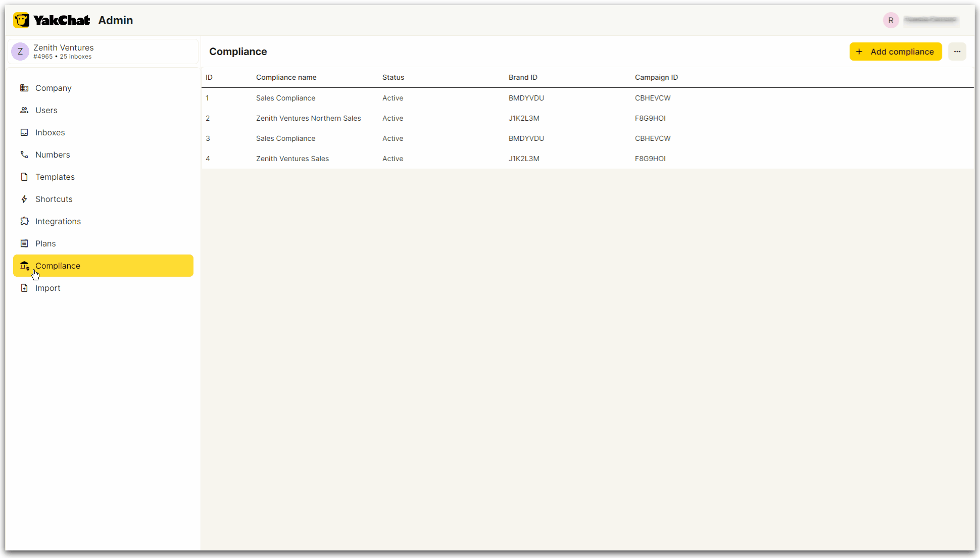
Task: Click the Templates document icon
Action: [24, 177]
